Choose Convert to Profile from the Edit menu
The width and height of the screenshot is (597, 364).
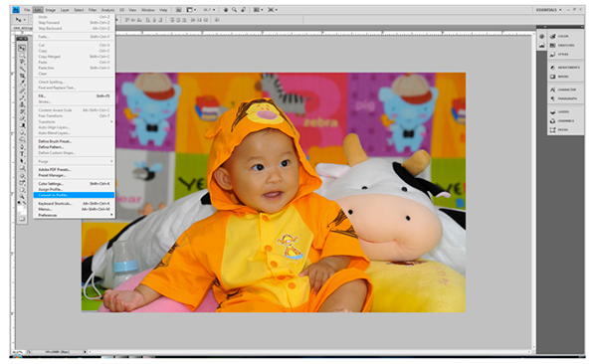pyautogui.click(x=75, y=195)
